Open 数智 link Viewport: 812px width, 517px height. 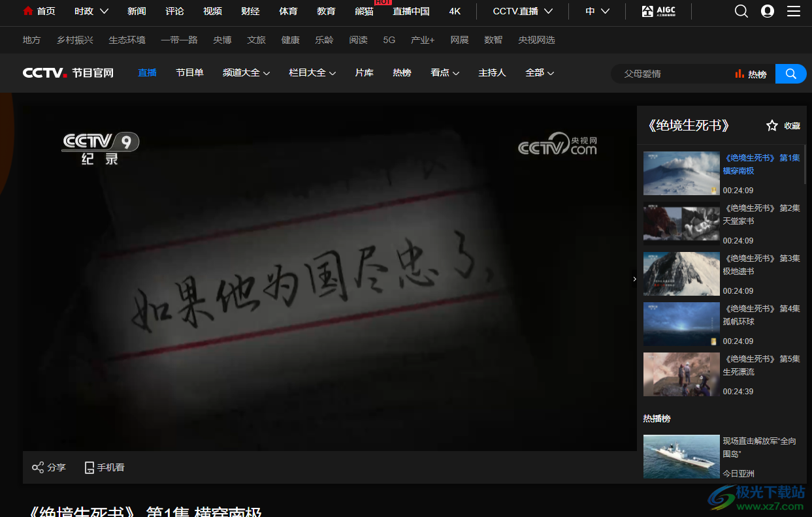click(x=493, y=40)
